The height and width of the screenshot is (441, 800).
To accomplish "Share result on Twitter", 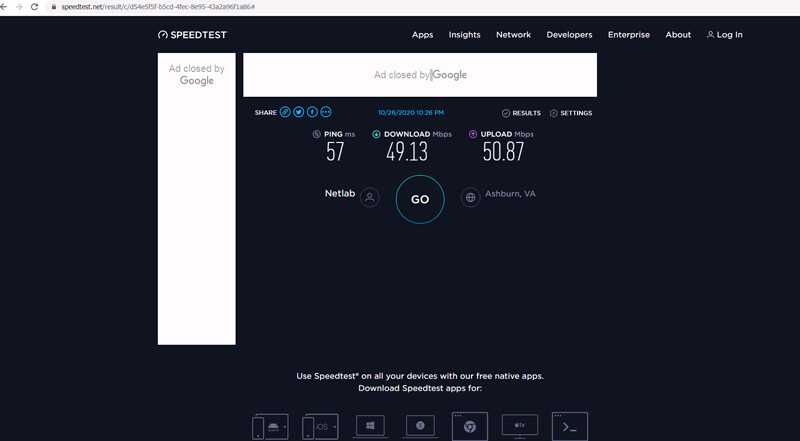I will tap(298, 112).
